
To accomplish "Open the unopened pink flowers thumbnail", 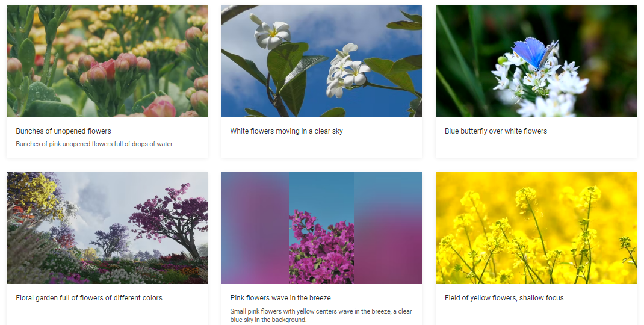I will tap(107, 61).
